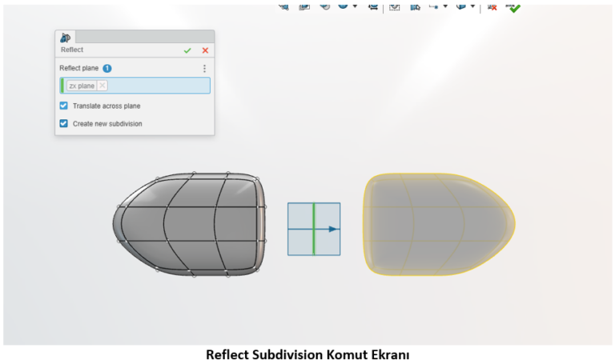Remove the zx plane selection chip
Viewport: 615px width, 364px height.
pyautogui.click(x=102, y=86)
